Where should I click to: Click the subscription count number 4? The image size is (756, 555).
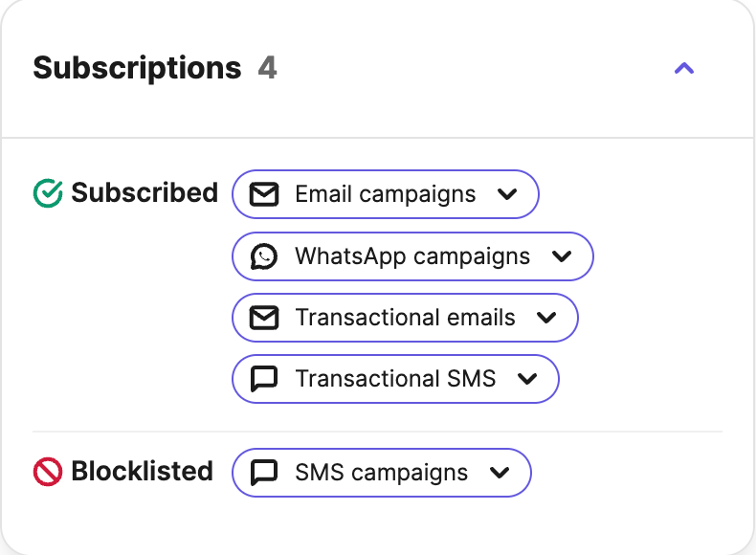tap(268, 68)
